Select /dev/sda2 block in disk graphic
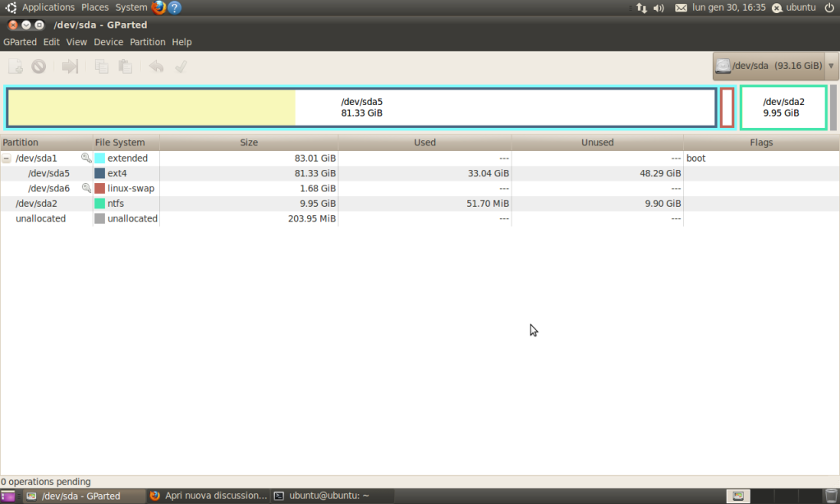Viewport: 840px width, 504px height. click(x=783, y=108)
